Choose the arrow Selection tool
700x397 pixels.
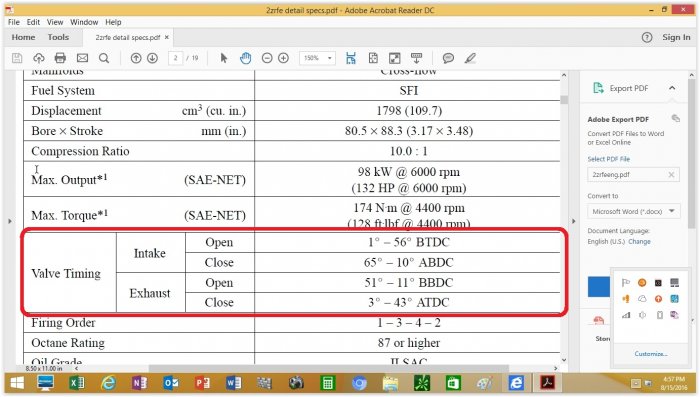coord(224,58)
